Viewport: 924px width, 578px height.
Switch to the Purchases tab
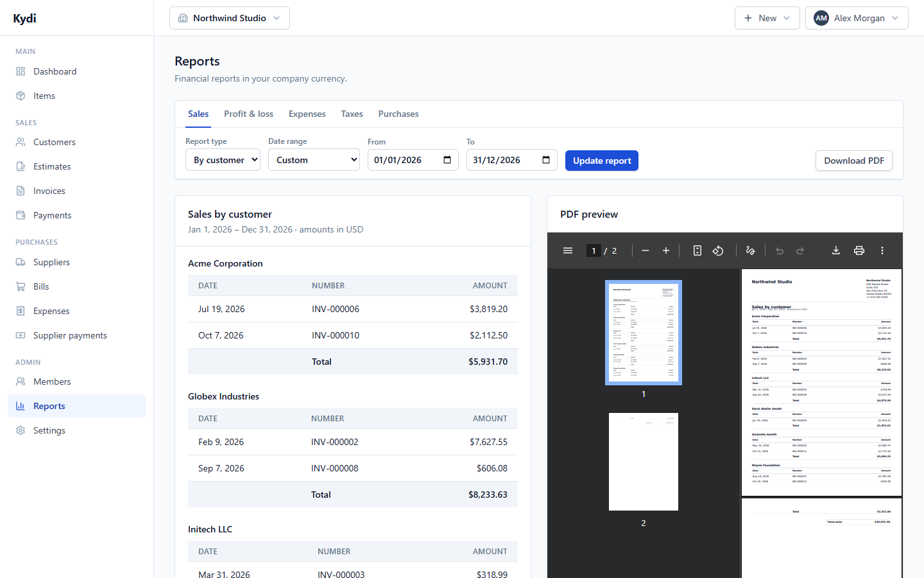pos(398,114)
